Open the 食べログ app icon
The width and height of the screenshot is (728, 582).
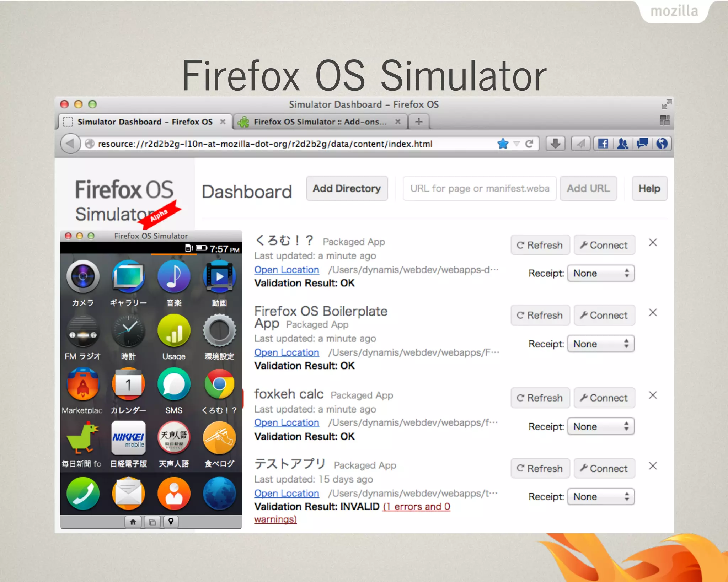[219, 438]
